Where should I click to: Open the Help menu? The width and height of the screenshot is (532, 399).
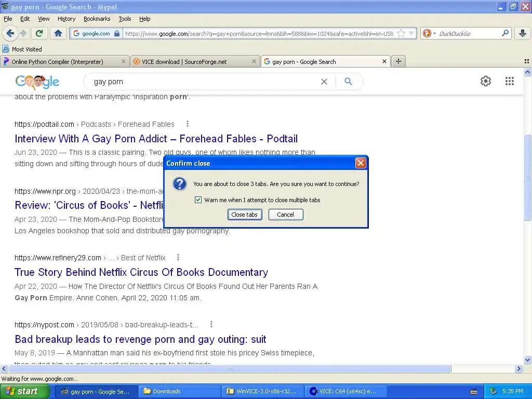click(144, 19)
